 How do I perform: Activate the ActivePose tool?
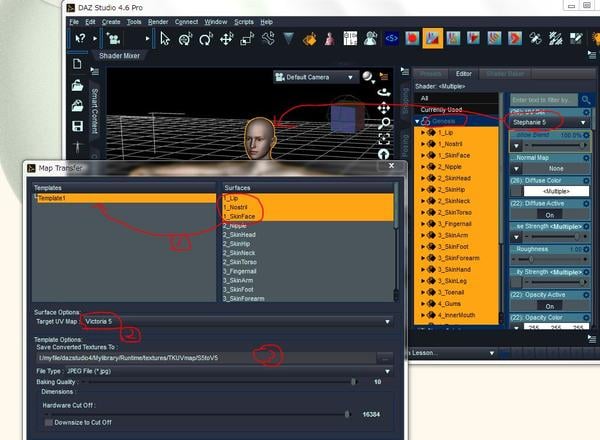268,39
